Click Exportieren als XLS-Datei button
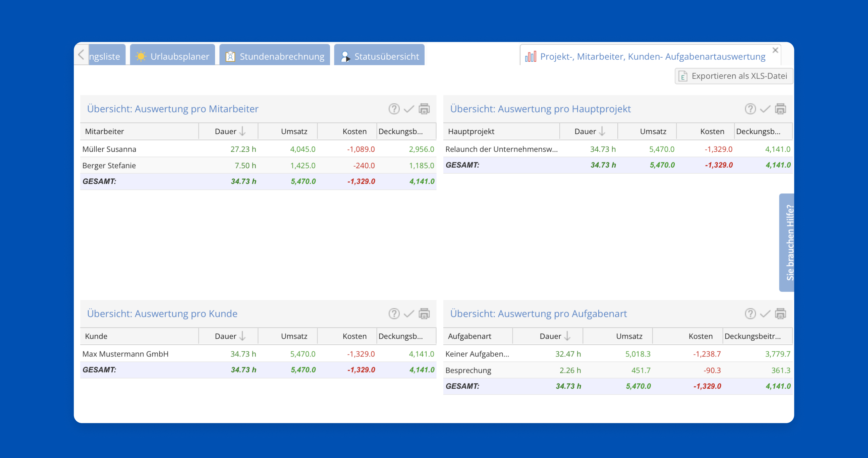Screen dimensions: 868x458 [x=734, y=76]
